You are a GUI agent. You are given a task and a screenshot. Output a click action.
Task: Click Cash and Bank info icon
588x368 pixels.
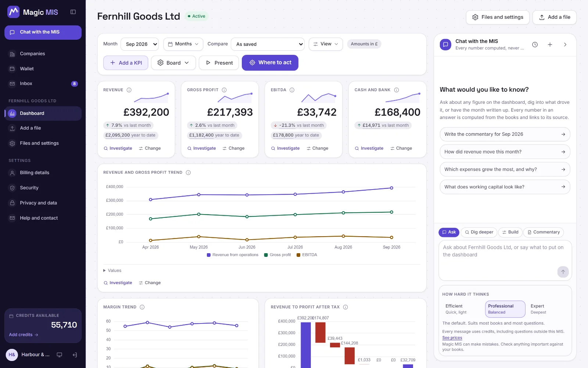(x=397, y=90)
